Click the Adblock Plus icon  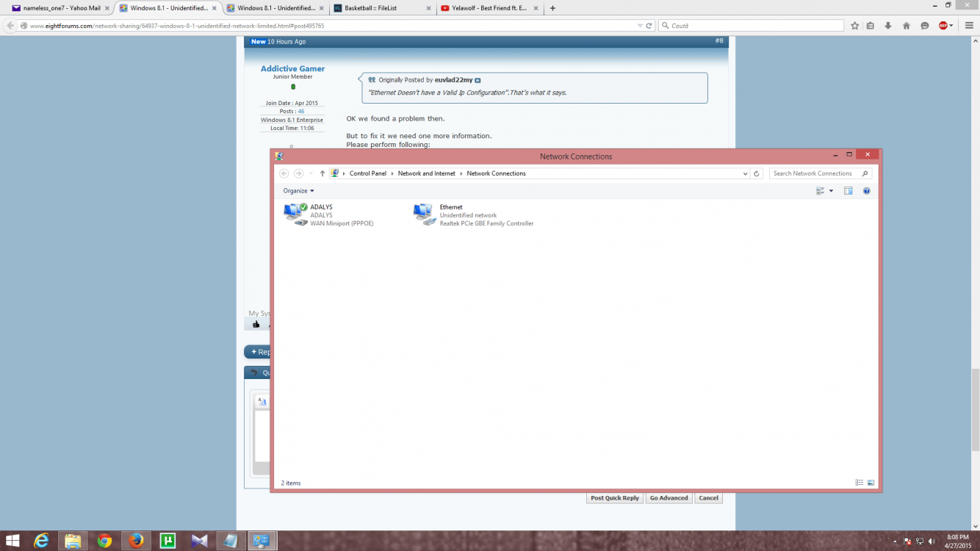pos(943,26)
